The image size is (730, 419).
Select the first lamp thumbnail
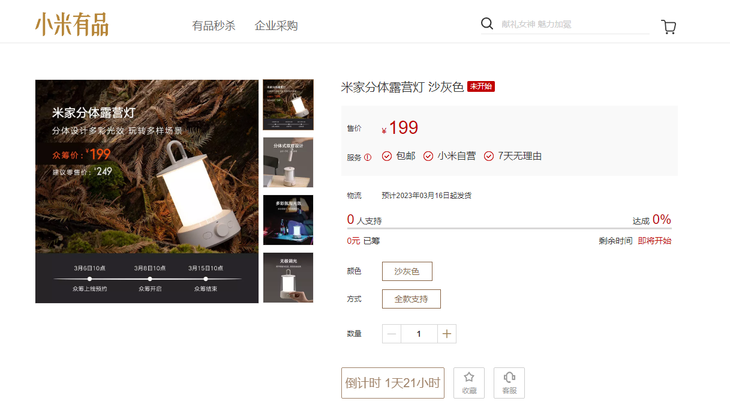pos(288,105)
